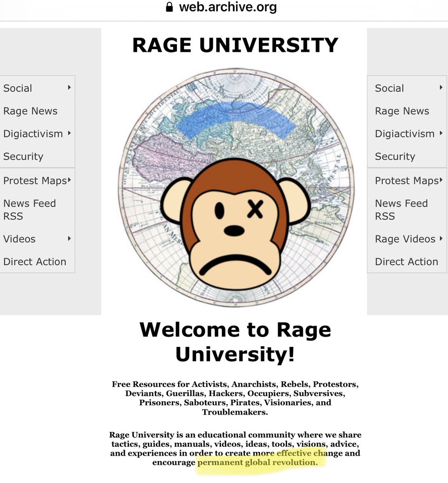The height and width of the screenshot is (483, 448).
Task: Click the padlock icon in address bar
Action: click(x=169, y=7)
